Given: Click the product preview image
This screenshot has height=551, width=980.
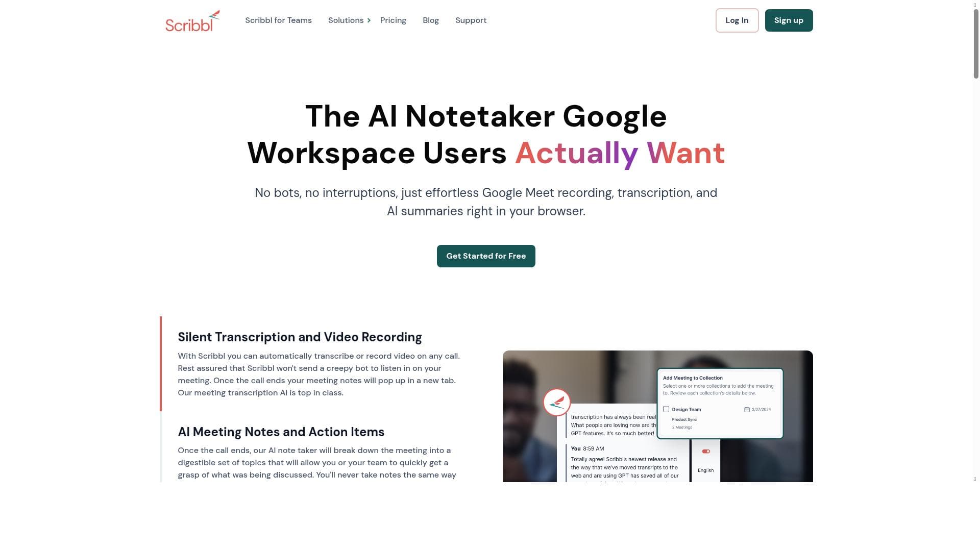Looking at the screenshot, I should coord(657,416).
